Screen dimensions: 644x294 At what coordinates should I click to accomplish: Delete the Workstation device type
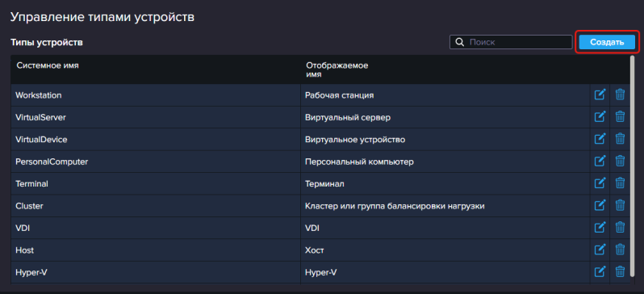(x=620, y=94)
